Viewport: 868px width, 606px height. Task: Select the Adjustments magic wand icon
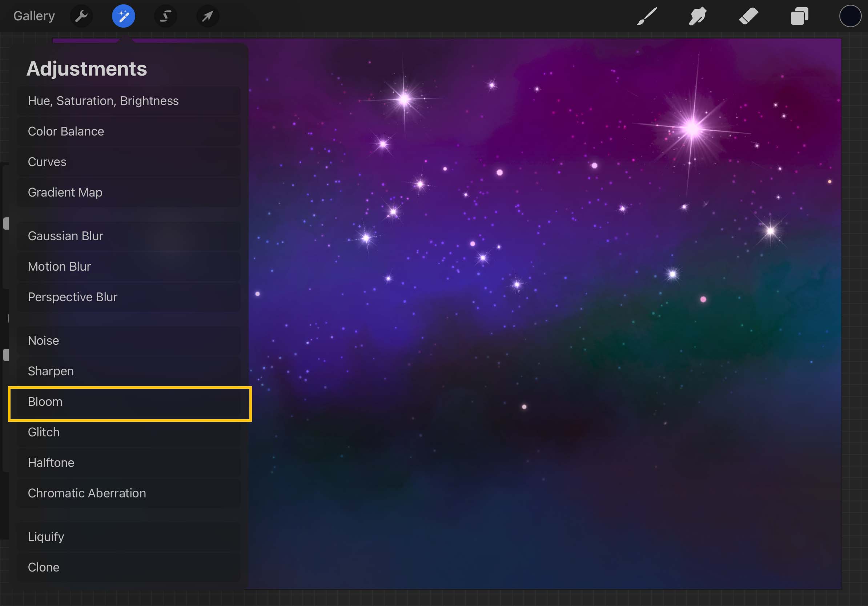(x=124, y=16)
